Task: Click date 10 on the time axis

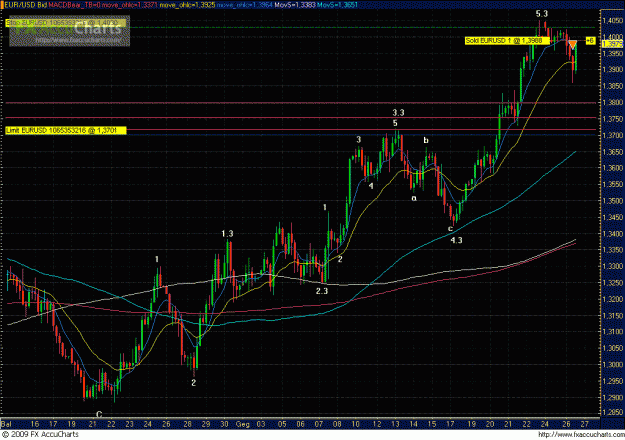Action: (356, 424)
